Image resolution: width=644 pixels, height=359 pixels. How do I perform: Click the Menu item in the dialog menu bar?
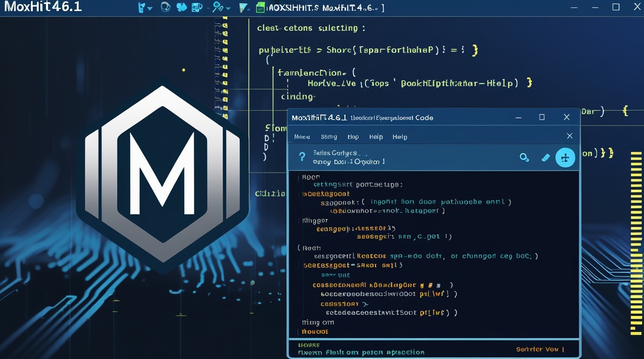click(x=302, y=136)
